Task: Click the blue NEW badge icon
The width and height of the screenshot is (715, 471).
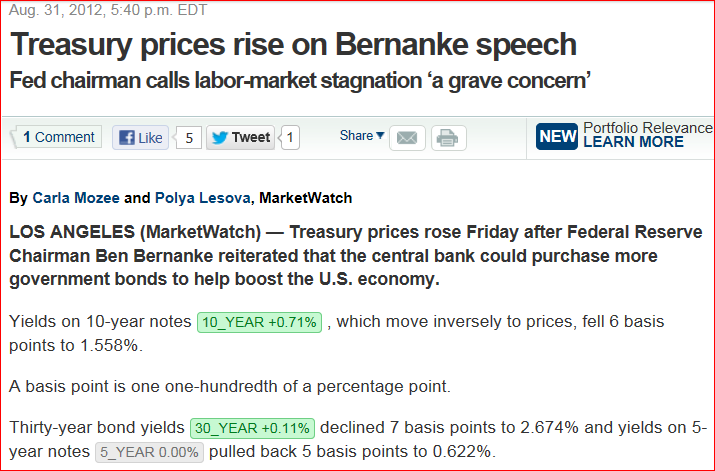Action: (x=557, y=136)
